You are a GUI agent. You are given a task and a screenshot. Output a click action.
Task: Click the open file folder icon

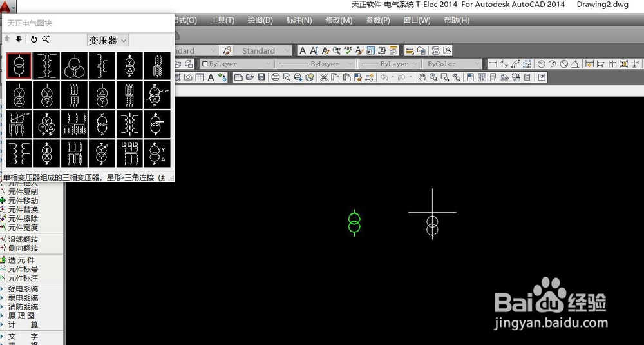click(x=250, y=77)
